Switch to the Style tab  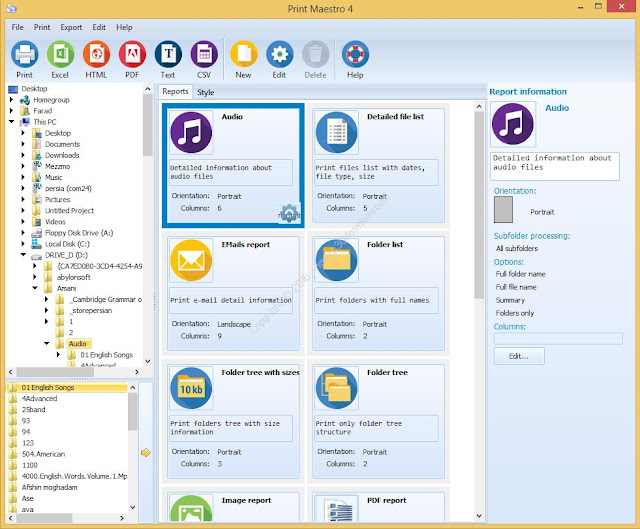tap(206, 92)
